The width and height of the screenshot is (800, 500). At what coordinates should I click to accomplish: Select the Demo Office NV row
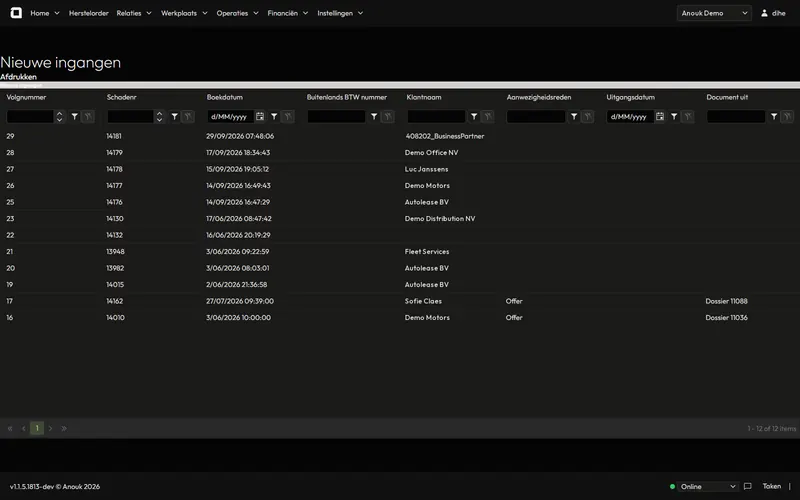click(400, 153)
